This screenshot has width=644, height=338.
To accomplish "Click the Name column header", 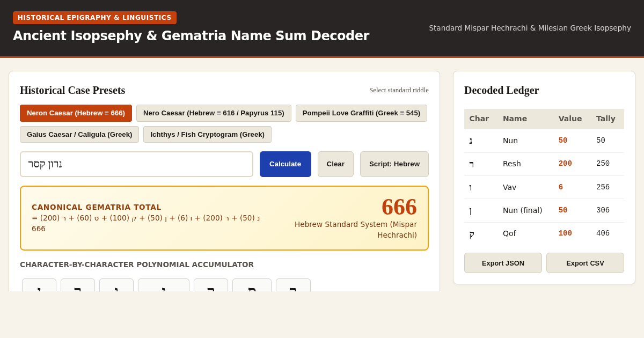I will (x=515, y=119).
